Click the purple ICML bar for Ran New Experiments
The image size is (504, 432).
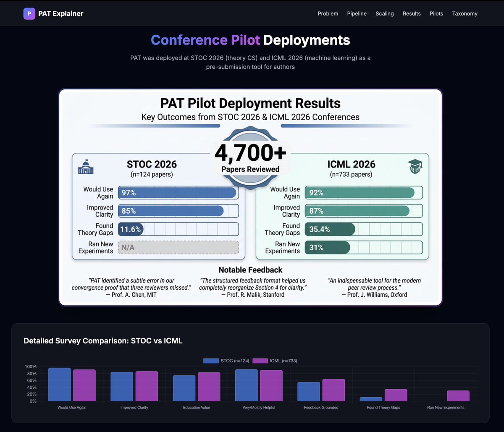pos(458,396)
